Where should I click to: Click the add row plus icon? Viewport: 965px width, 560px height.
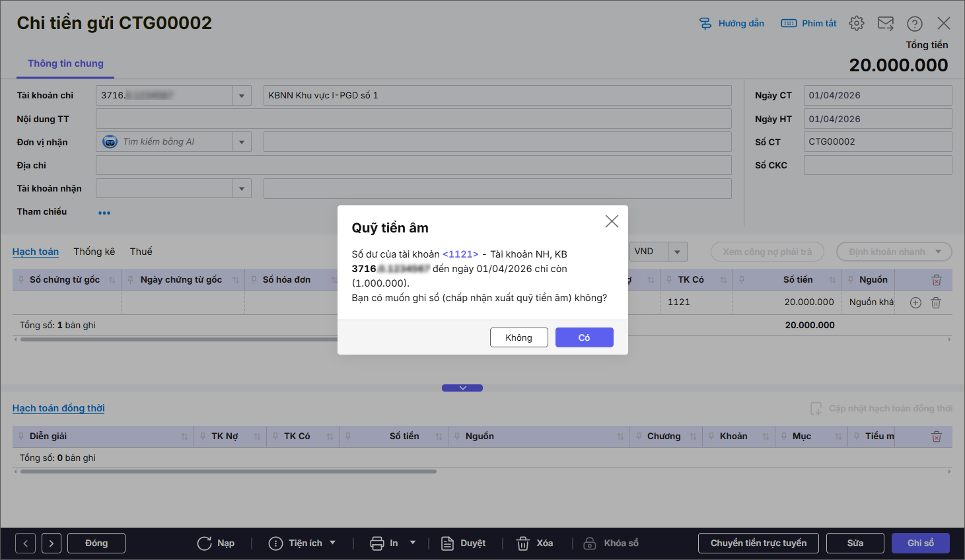[915, 302]
